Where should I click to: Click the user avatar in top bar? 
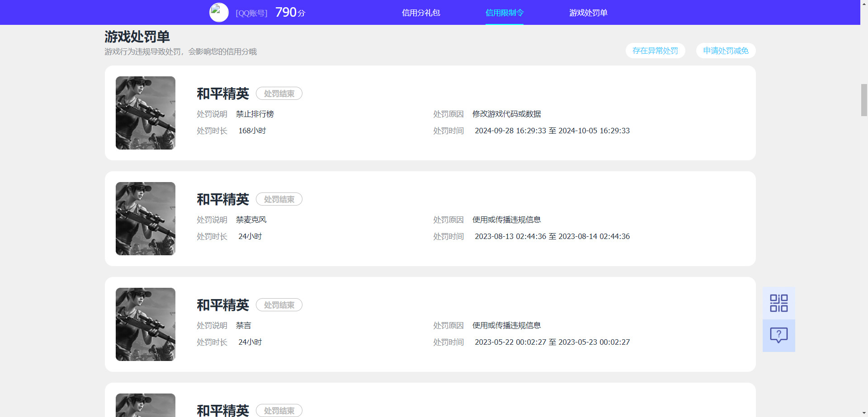click(x=219, y=13)
